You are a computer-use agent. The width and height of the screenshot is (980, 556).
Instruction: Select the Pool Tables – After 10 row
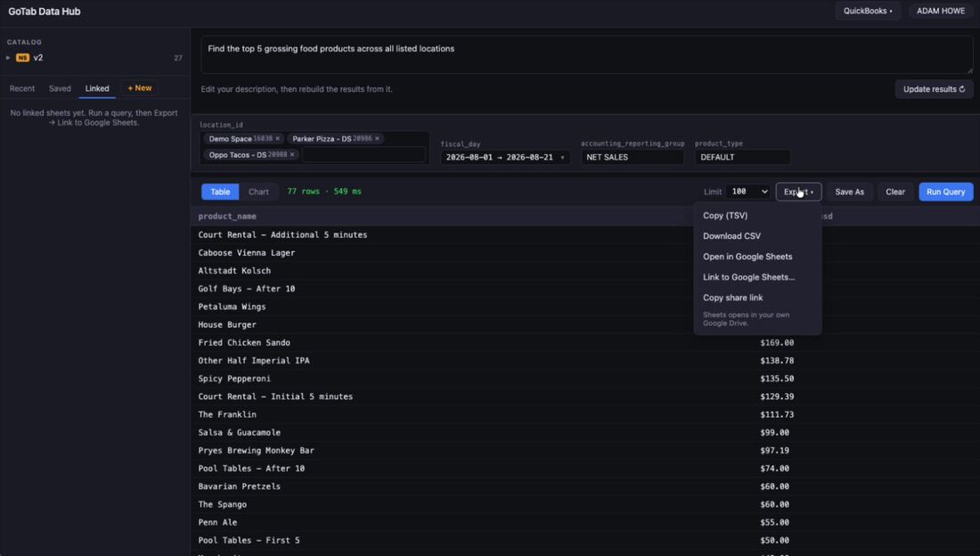point(585,469)
